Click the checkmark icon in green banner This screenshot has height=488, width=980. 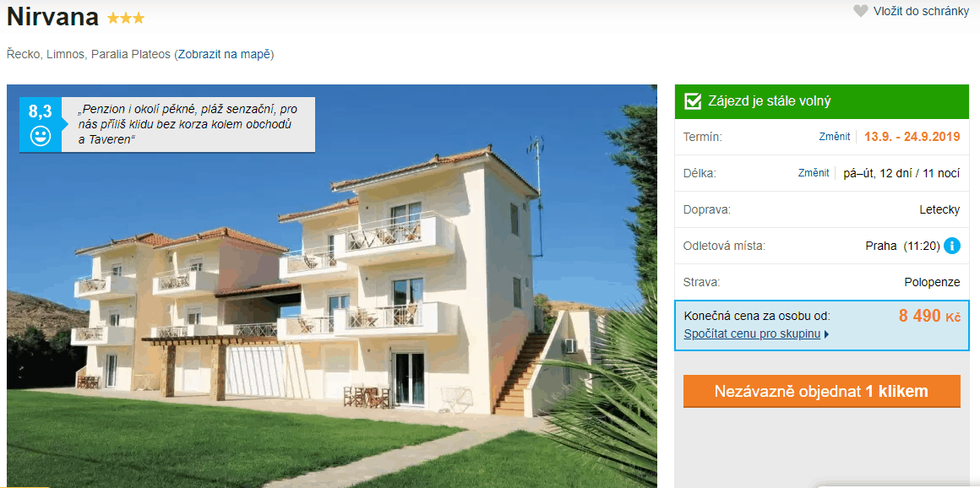point(693,101)
